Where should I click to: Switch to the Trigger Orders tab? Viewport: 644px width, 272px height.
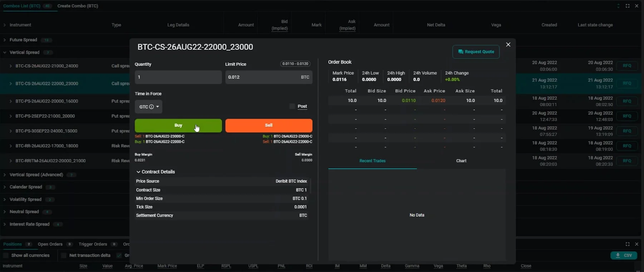(93, 244)
